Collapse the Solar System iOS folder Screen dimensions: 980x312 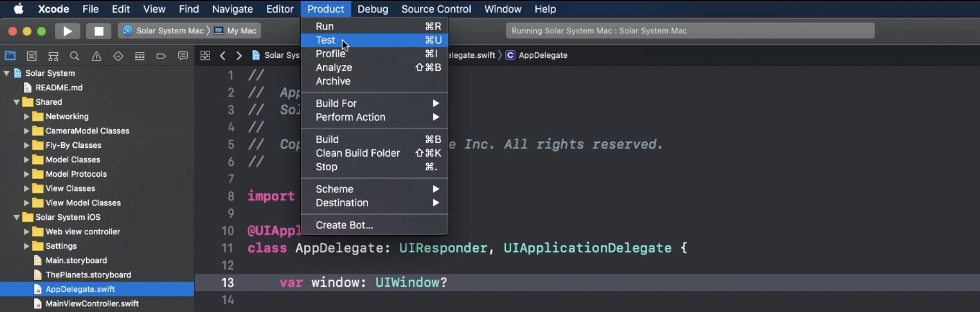(16, 217)
